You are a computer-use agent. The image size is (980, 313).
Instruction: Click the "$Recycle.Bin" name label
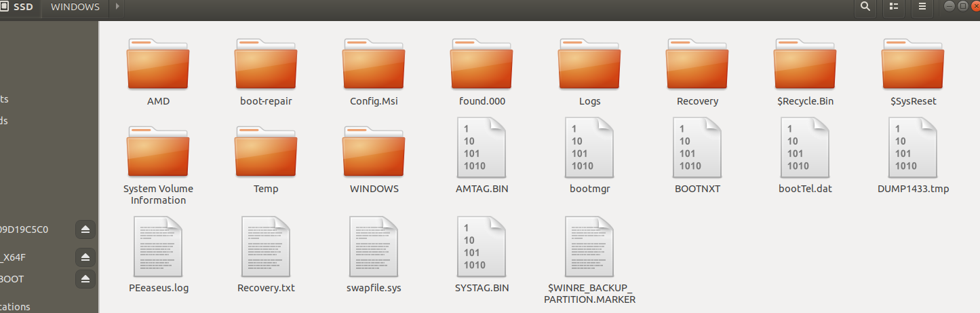(x=806, y=101)
